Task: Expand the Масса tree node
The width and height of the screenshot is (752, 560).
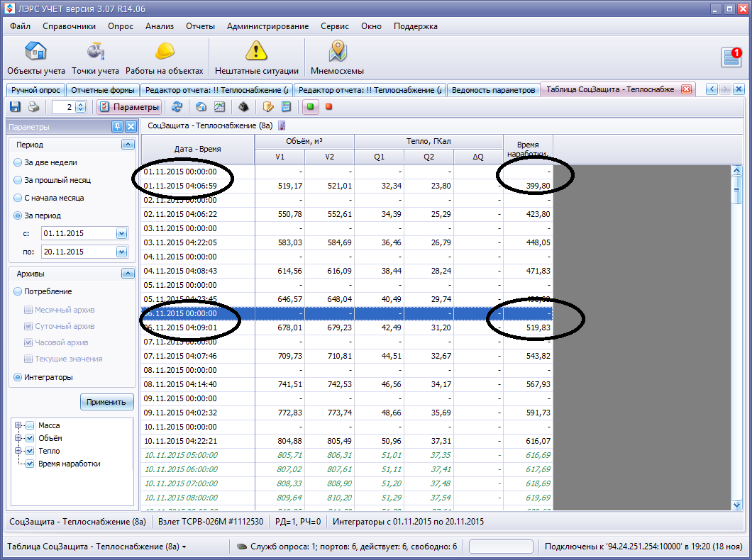Action: [18, 425]
